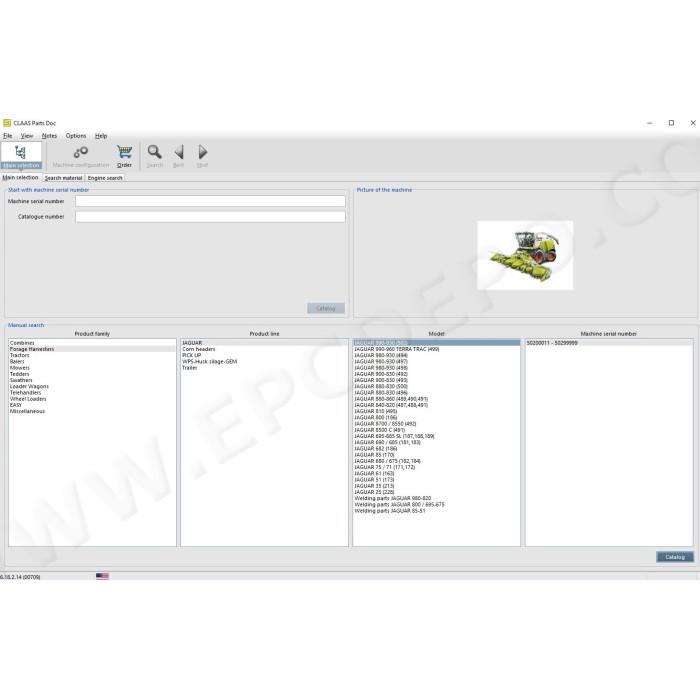Select JAGUAR 680 / 675 model

pos(437,461)
